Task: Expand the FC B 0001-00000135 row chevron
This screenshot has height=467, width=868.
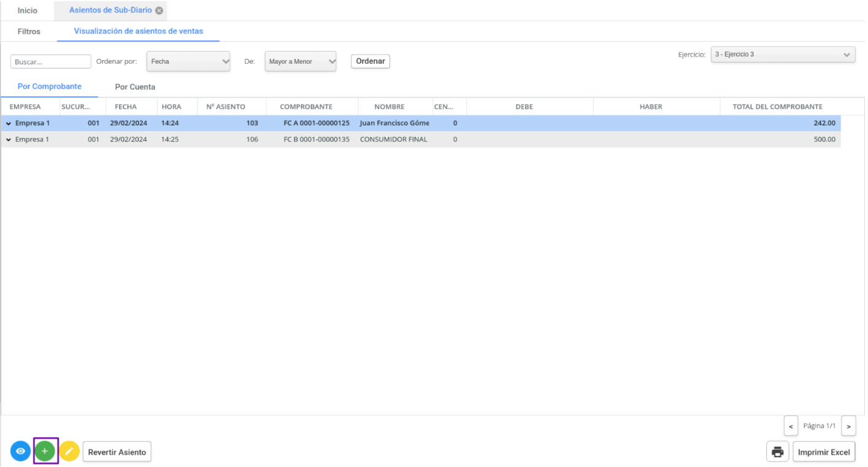Action: [9, 140]
